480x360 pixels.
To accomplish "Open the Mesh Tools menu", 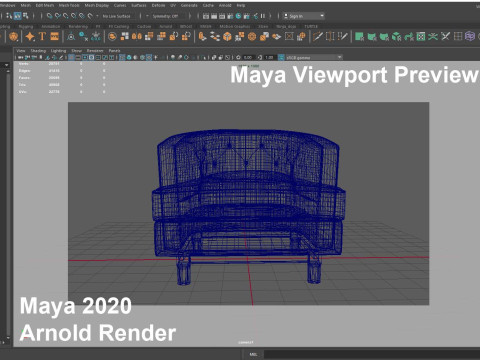I will pos(69,5).
